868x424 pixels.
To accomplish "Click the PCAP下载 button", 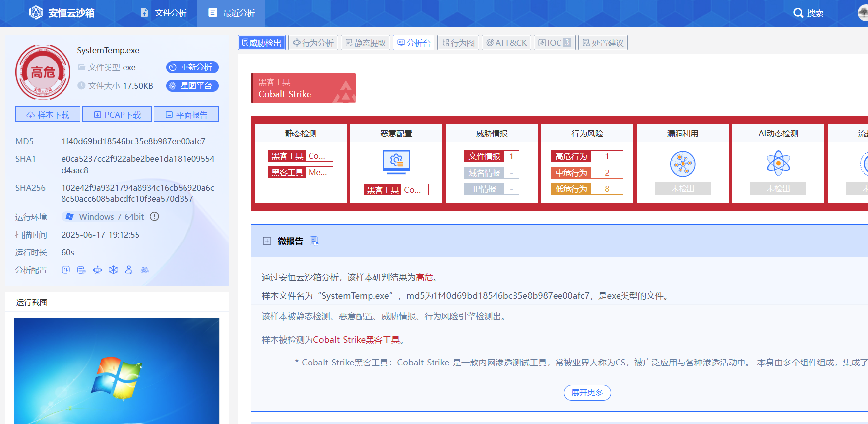I will pos(117,115).
